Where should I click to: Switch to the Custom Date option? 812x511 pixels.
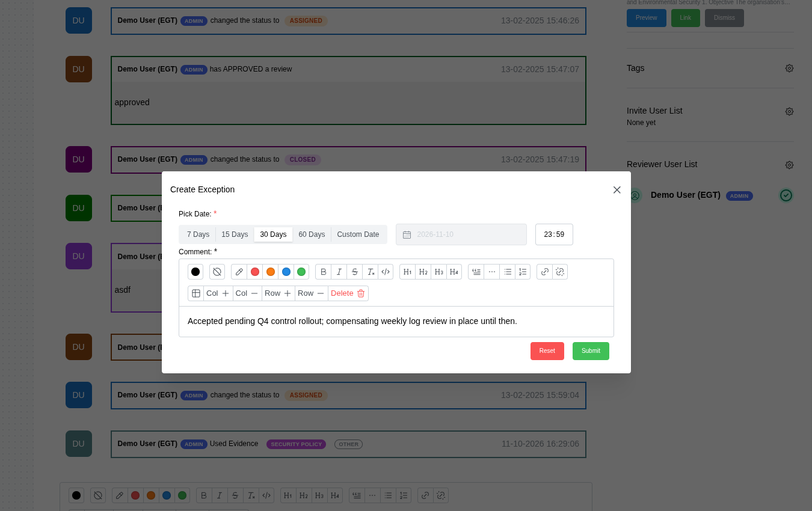coord(358,234)
